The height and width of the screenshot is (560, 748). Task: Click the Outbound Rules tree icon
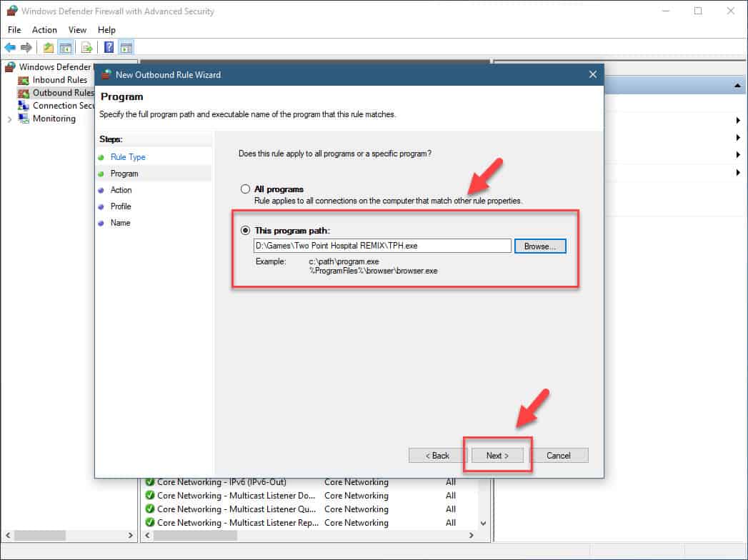(x=24, y=93)
